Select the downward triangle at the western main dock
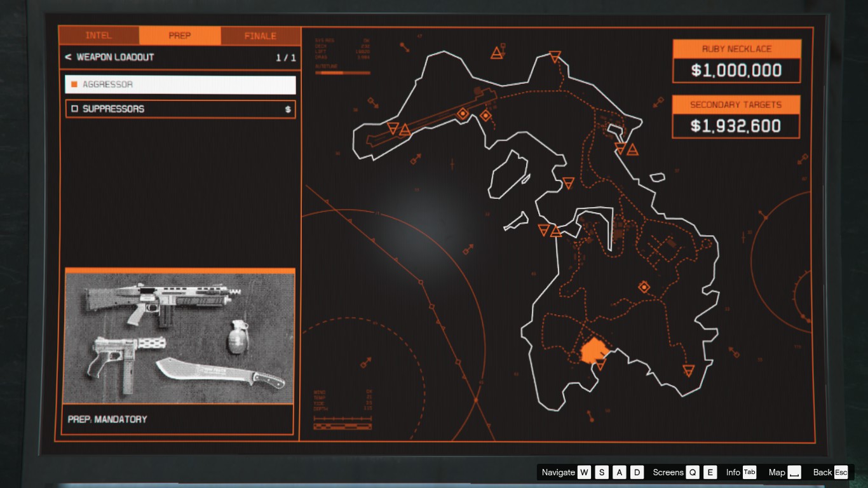 pyautogui.click(x=544, y=230)
